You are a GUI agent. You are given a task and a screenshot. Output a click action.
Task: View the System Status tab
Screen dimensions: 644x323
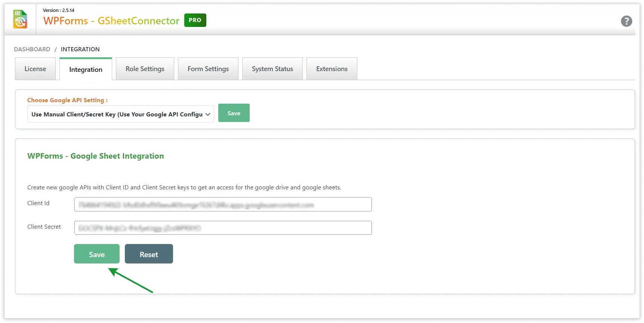pyautogui.click(x=272, y=69)
